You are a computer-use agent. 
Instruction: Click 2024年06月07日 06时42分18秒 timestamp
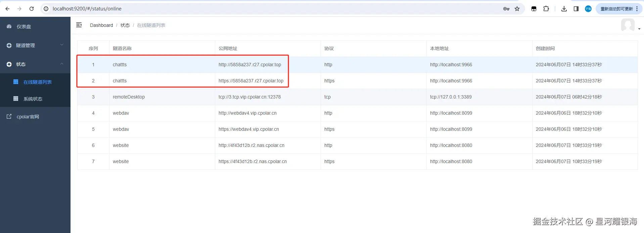tap(569, 97)
